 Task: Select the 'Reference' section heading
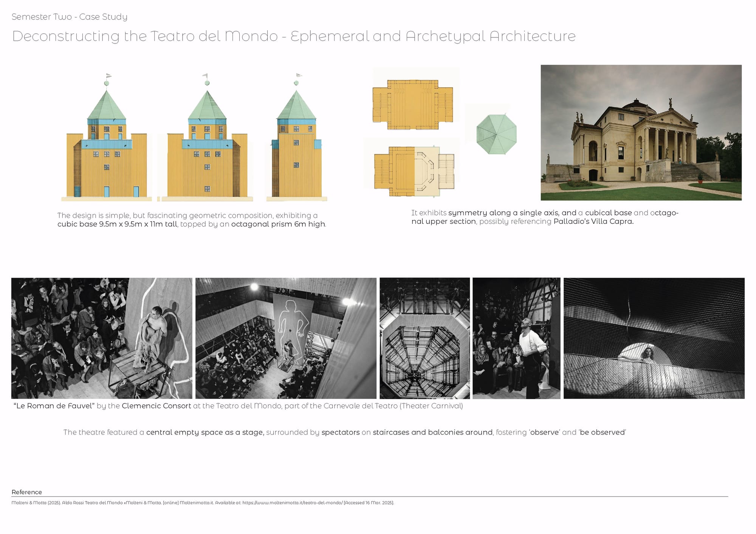pyautogui.click(x=26, y=492)
